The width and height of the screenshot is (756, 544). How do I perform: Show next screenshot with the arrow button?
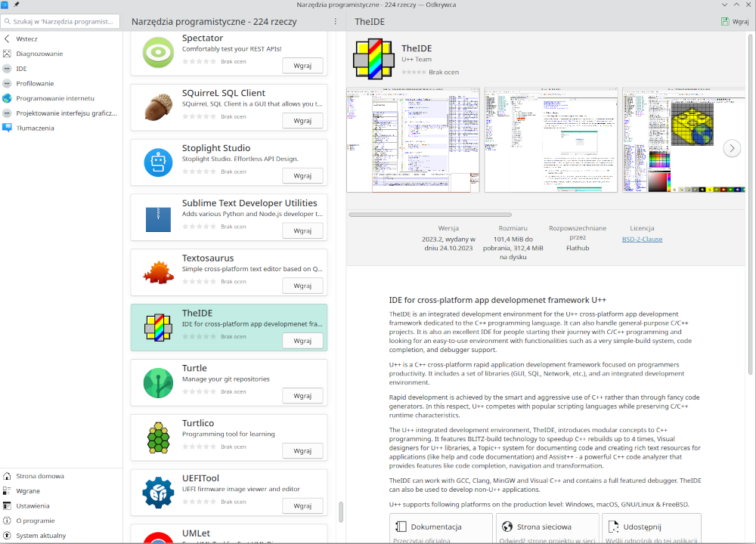click(731, 148)
